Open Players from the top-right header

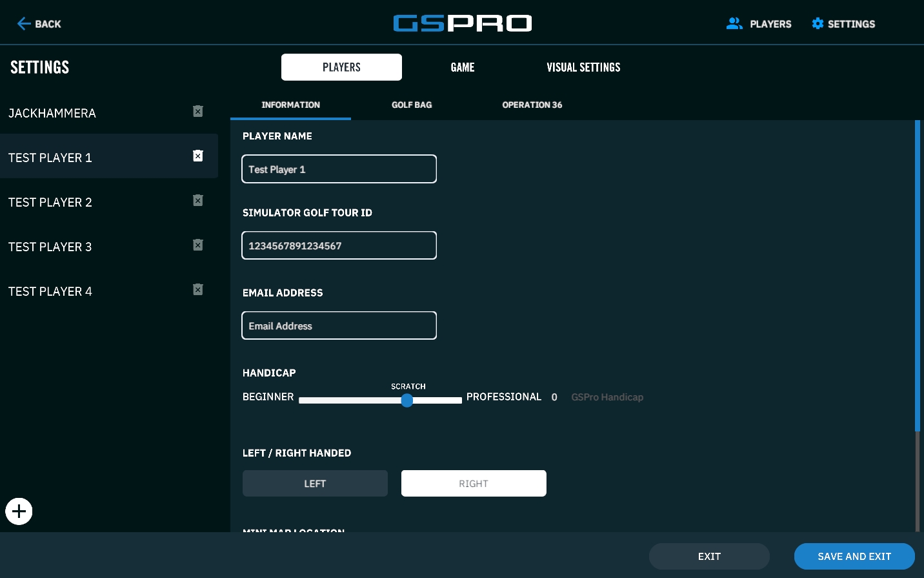click(x=759, y=24)
